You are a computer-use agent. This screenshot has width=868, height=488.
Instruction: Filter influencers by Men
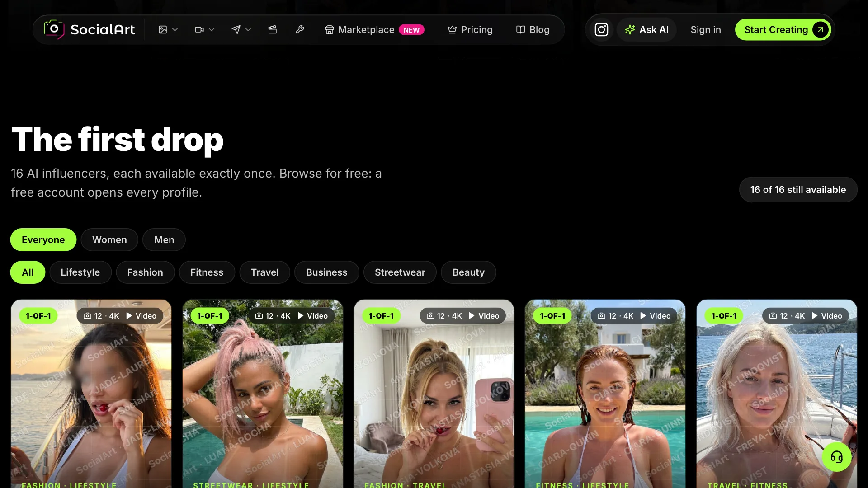coord(164,239)
